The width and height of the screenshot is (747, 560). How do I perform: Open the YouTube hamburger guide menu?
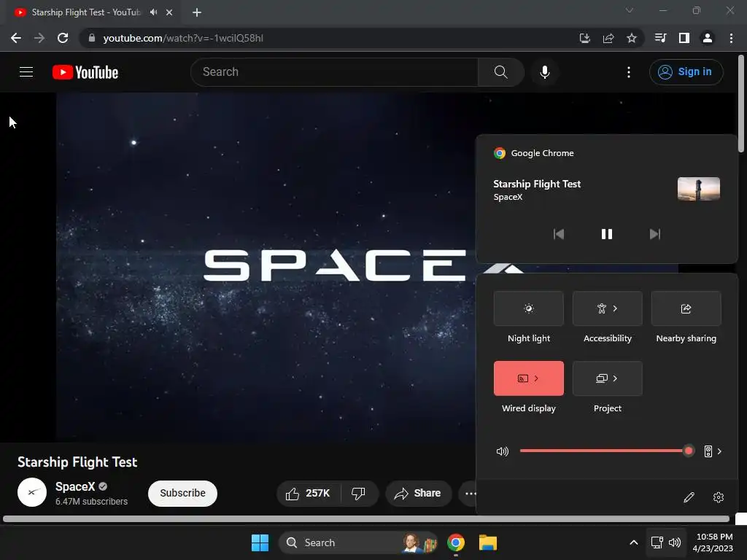[x=26, y=72]
